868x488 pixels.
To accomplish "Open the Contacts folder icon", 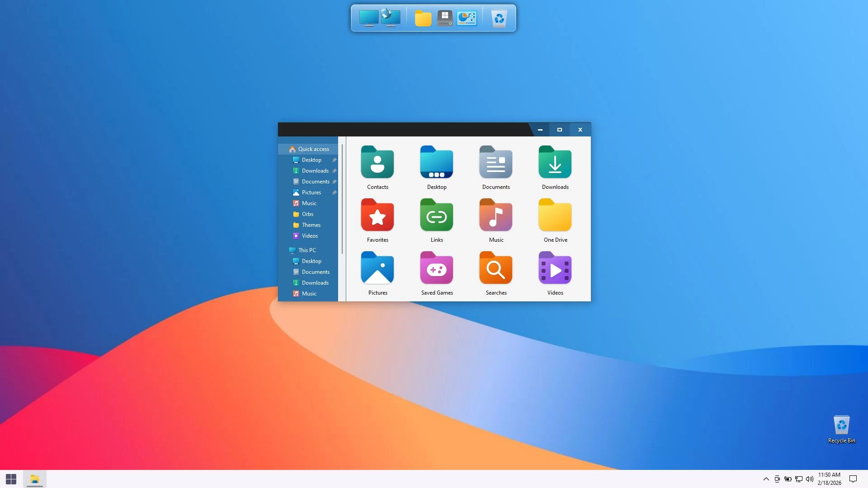I will pyautogui.click(x=377, y=163).
